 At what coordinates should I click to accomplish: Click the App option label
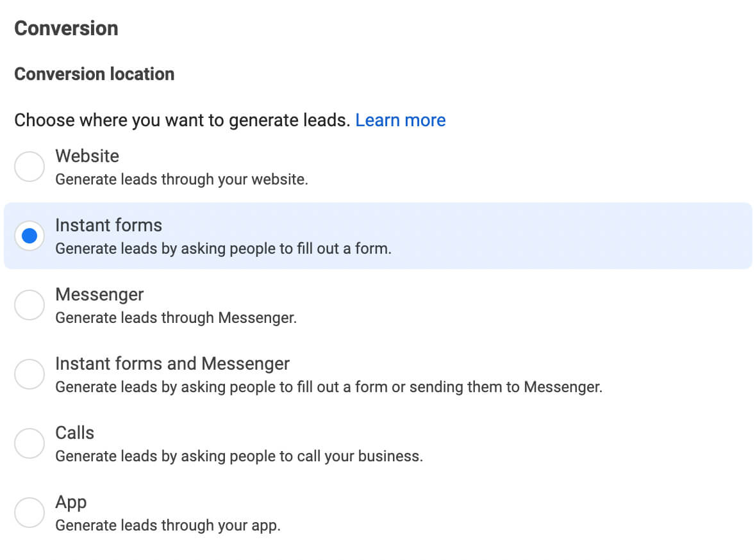click(x=71, y=502)
